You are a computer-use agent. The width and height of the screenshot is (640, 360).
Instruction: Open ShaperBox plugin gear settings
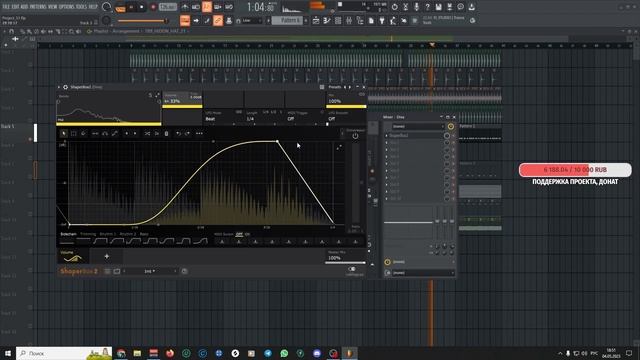click(65, 87)
